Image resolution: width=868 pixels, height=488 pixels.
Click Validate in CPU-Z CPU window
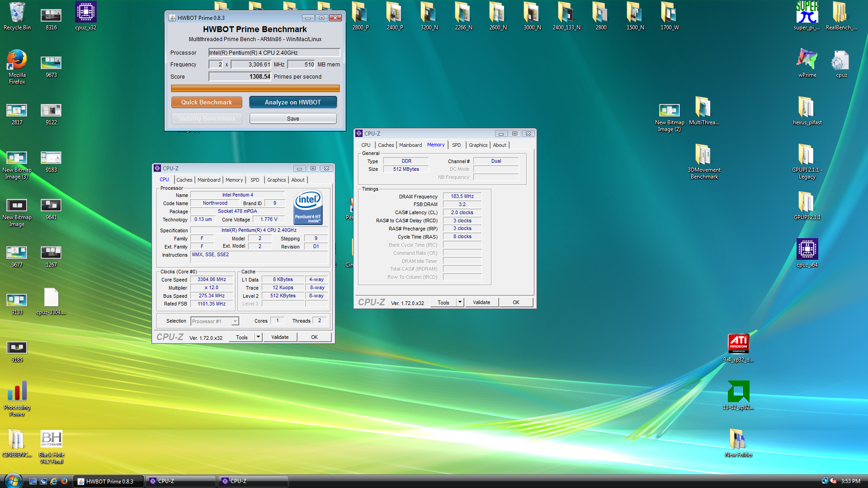pos(280,337)
